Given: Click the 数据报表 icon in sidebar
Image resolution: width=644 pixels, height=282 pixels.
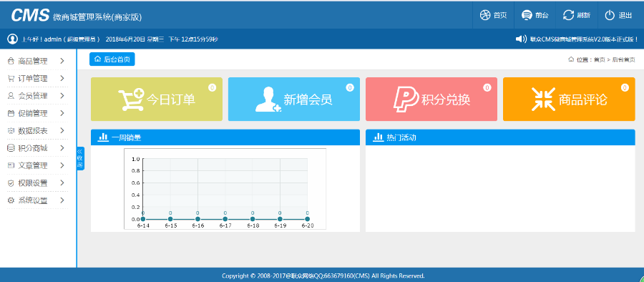Looking at the screenshot, I should (x=11, y=131).
